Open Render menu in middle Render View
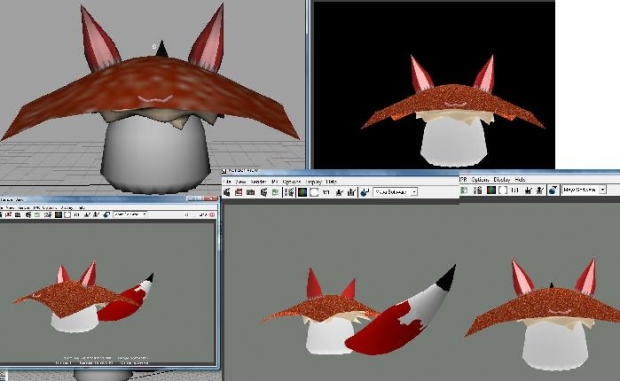Screen dimensions: 620x381 tap(259, 182)
